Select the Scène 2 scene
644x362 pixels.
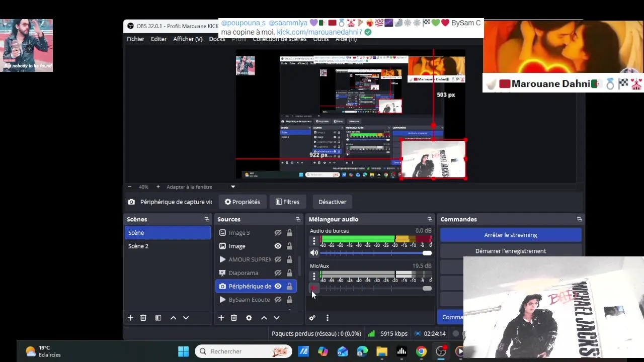(x=168, y=246)
